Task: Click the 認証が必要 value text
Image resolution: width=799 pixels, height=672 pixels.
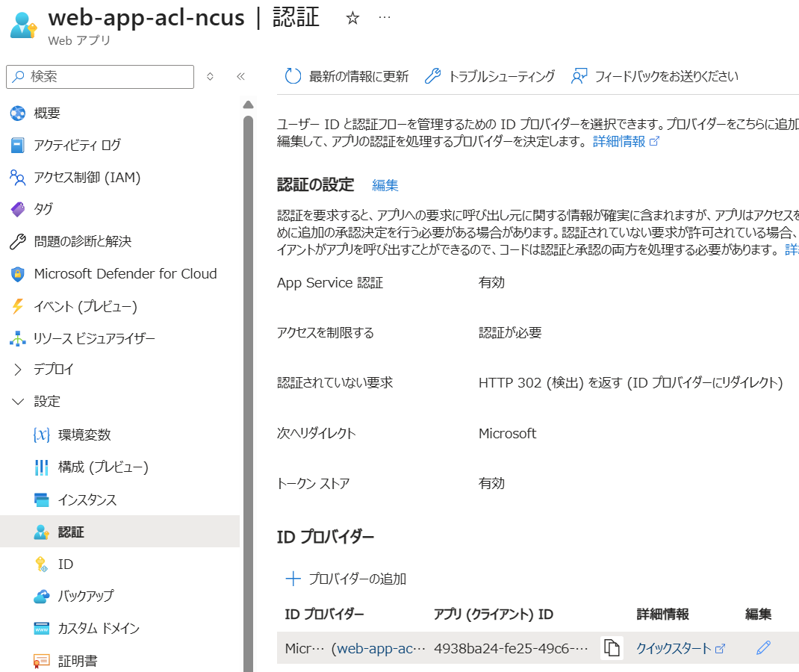Action: click(x=510, y=333)
